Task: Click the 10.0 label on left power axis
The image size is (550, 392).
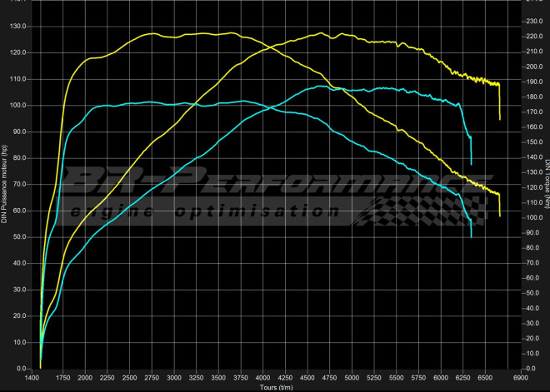Action: click(x=19, y=342)
